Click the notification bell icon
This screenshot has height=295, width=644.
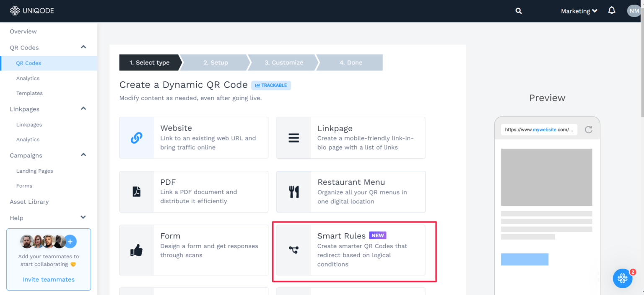pos(612,10)
